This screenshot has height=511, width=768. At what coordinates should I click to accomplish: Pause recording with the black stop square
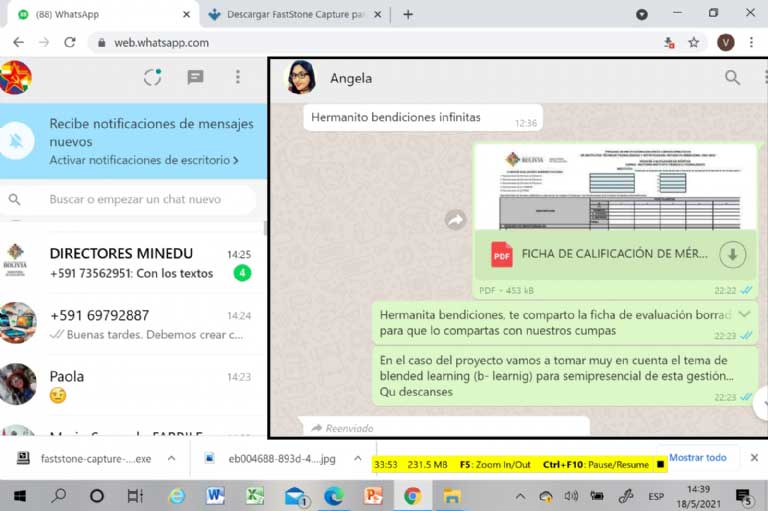click(x=660, y=465)
